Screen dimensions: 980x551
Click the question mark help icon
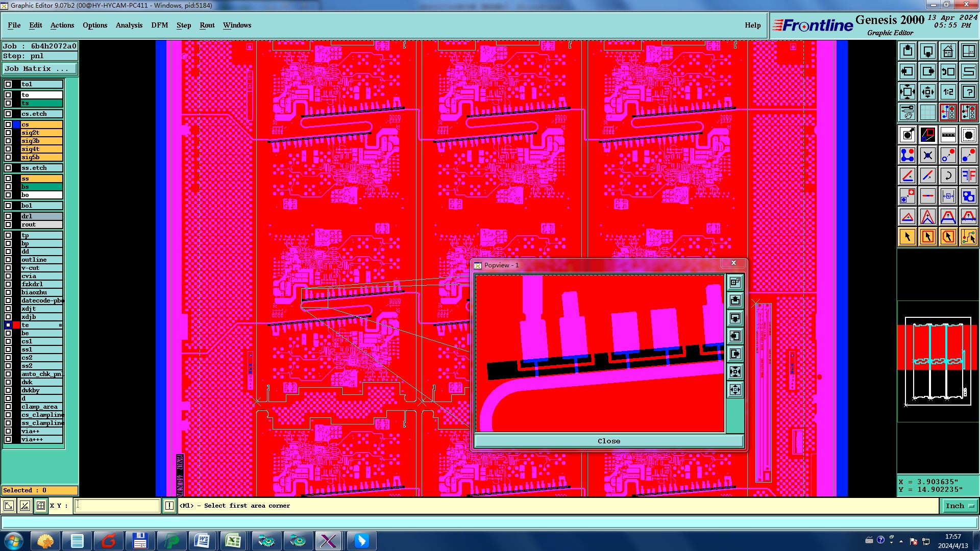pyautogui.click(x=968, y=92)
